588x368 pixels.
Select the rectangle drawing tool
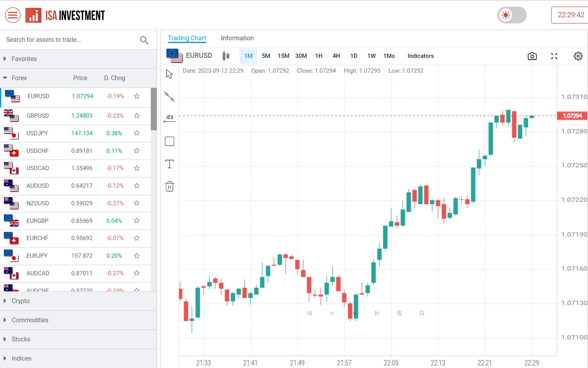[170, 141]
